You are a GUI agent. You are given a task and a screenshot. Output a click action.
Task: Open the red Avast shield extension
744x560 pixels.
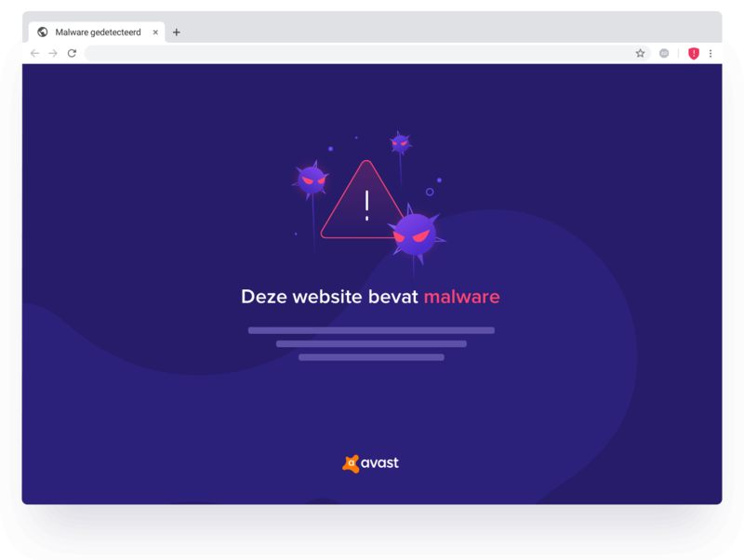(693, 53)
